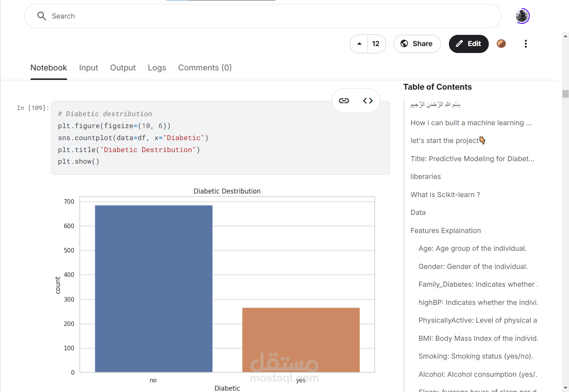Click the Edit notebook button

coord(468,44)
